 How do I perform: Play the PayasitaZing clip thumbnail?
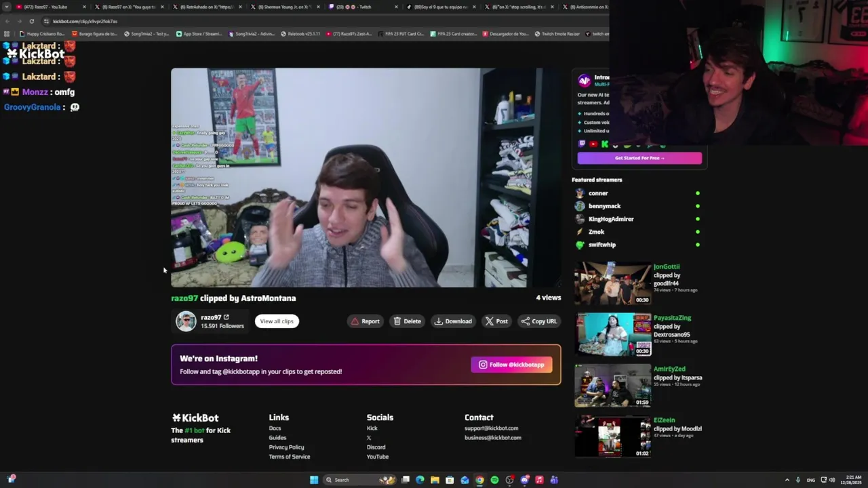point(612,334)
